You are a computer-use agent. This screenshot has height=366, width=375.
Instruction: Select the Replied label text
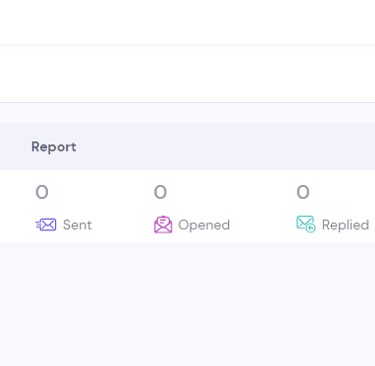click(345, 225)
